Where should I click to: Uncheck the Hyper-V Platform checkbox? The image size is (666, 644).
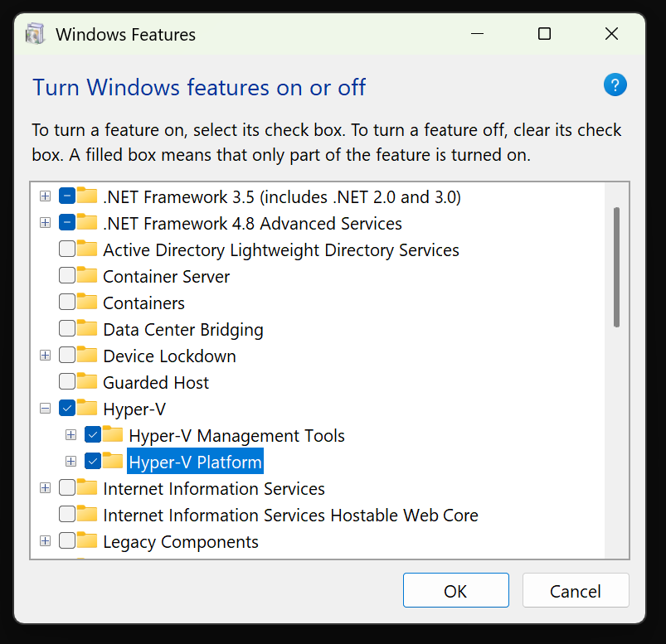pos(93,462)
